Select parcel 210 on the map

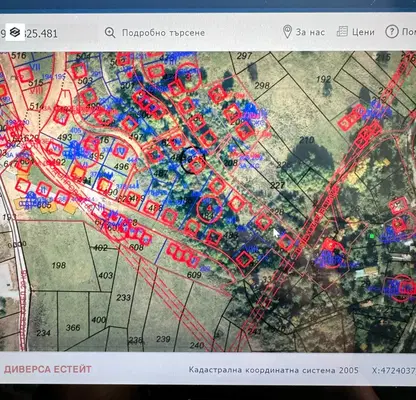coord(307,140)
